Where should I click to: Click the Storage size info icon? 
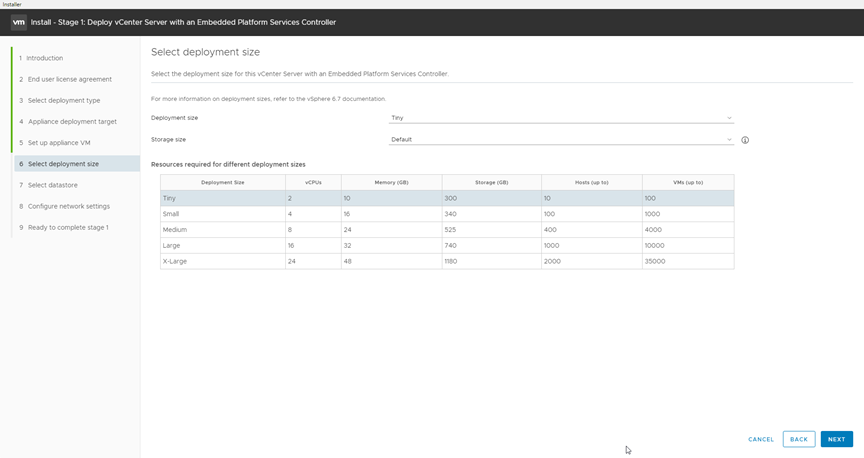745,140
